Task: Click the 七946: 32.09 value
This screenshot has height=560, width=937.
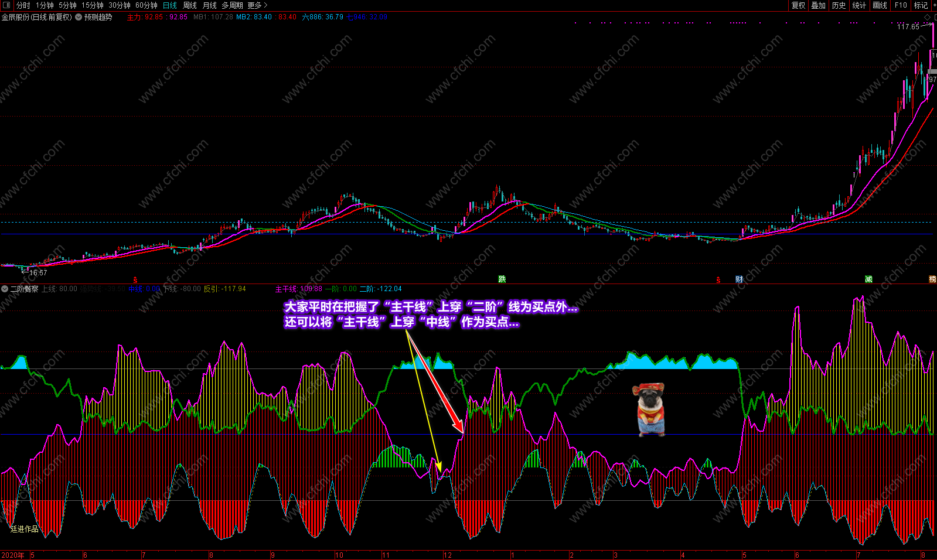Action: (366, 17)
